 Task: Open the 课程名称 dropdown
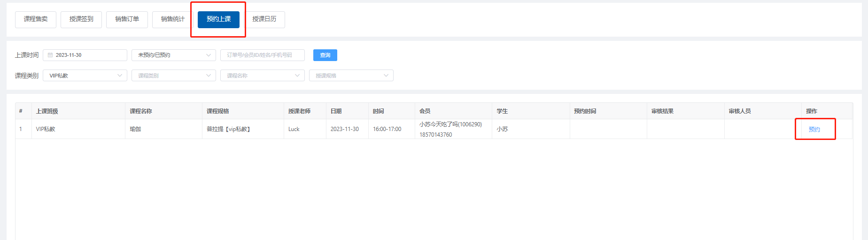(x=262, y=76)
